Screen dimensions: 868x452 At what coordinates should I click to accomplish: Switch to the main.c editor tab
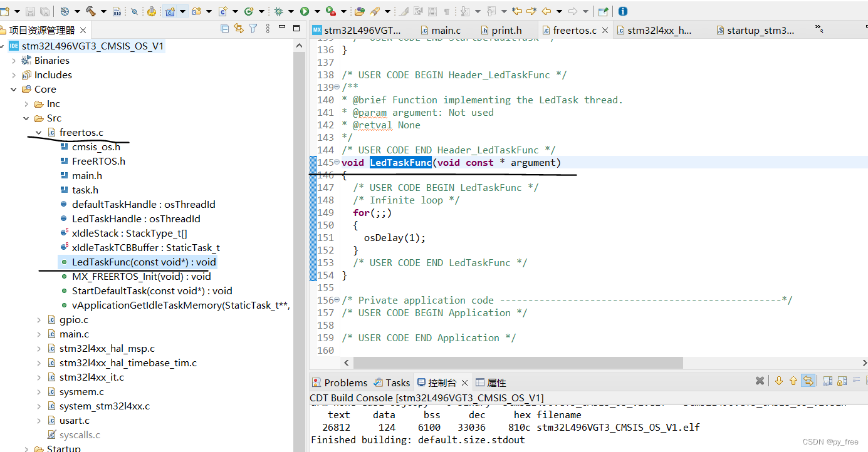(x=446, y=30)
